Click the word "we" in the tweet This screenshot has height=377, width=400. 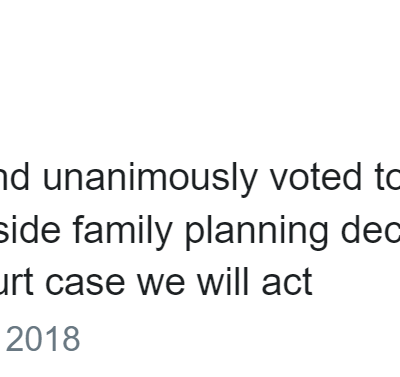coord(161,283)
